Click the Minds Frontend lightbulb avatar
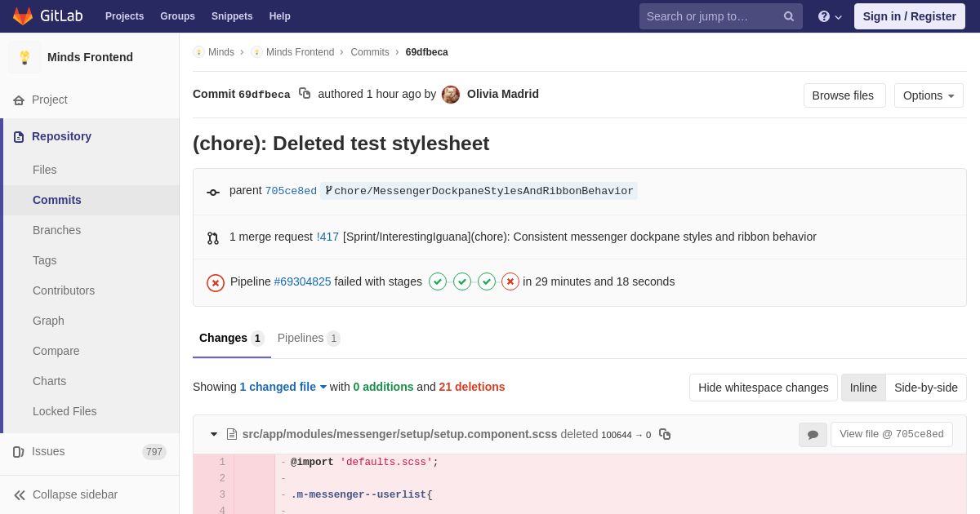 (x=24, y=57)
